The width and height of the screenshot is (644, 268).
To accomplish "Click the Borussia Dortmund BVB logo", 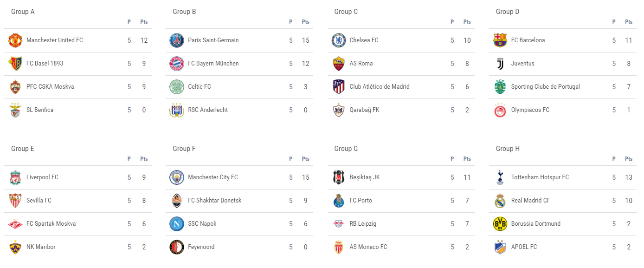I will 500,224.
